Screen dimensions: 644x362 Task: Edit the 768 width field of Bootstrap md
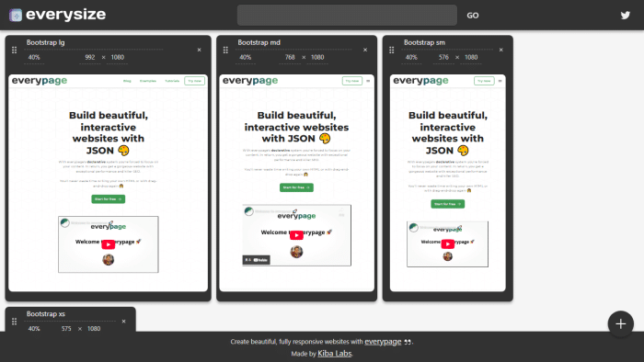pyautogui.click(x=290, y=57)
